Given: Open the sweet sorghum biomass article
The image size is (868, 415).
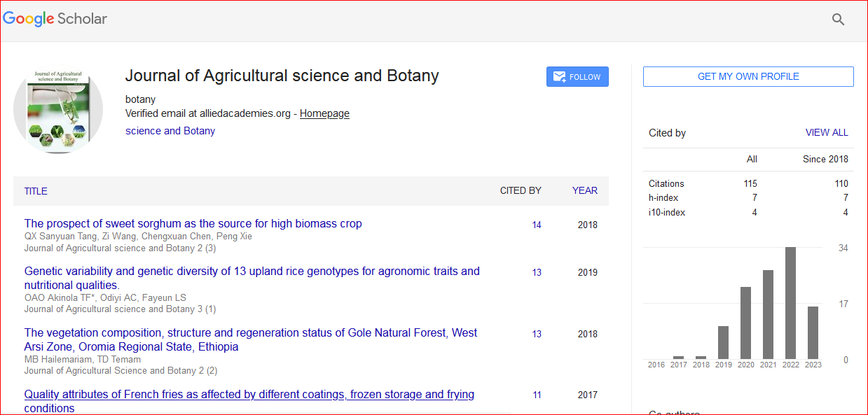Looking at the screenshot, I should coord(193,224).
